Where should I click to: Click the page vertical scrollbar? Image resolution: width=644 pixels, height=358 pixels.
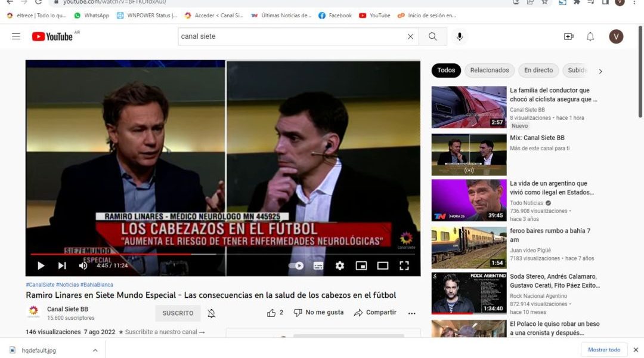tap(640, 71)
